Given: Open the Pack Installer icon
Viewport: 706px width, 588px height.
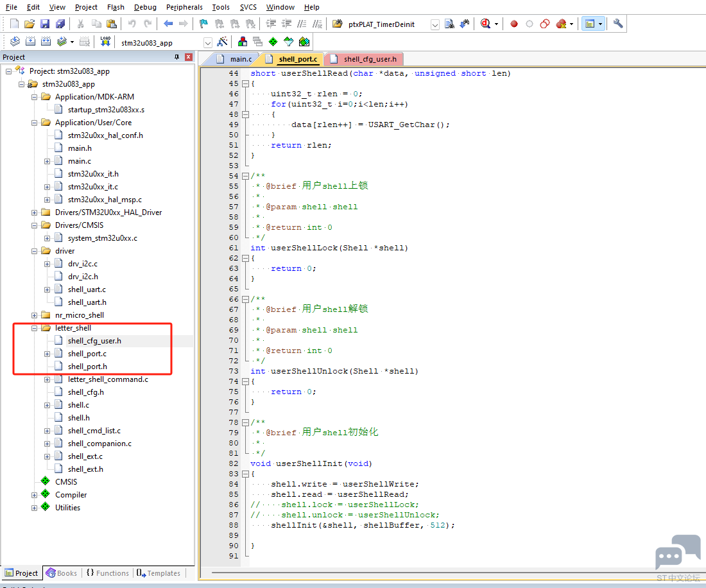Looking at the screenshot, I should click(x=304, y=42).
